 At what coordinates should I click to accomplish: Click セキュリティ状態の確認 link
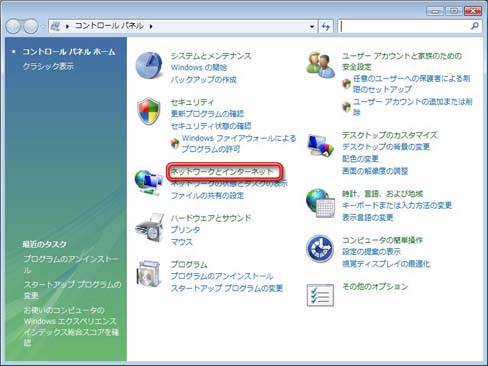point(211,126)
